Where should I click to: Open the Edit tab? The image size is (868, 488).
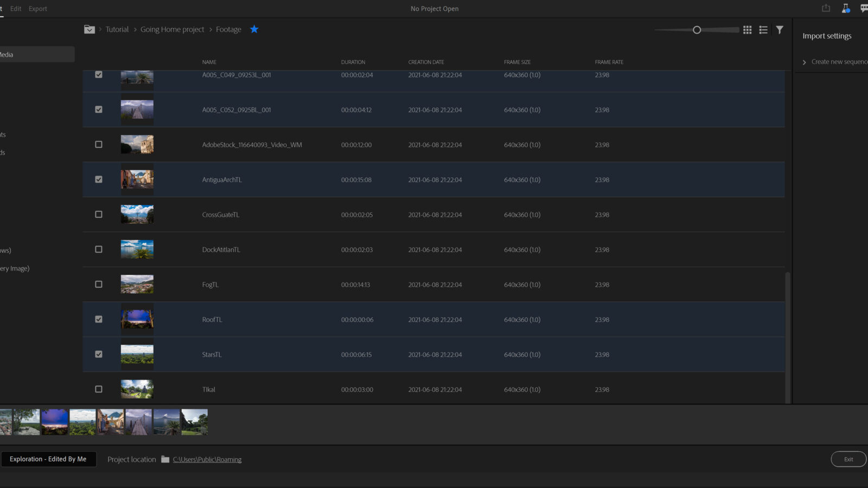(16, 9)
